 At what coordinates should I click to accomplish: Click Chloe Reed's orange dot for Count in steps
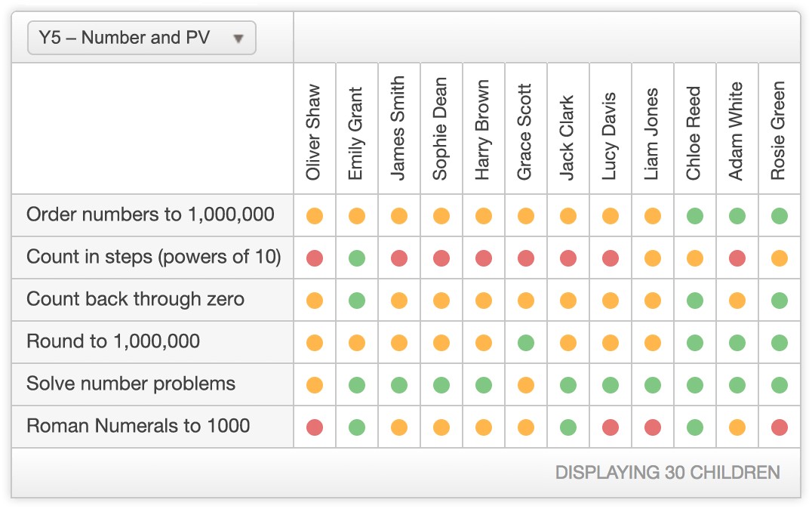695,258
